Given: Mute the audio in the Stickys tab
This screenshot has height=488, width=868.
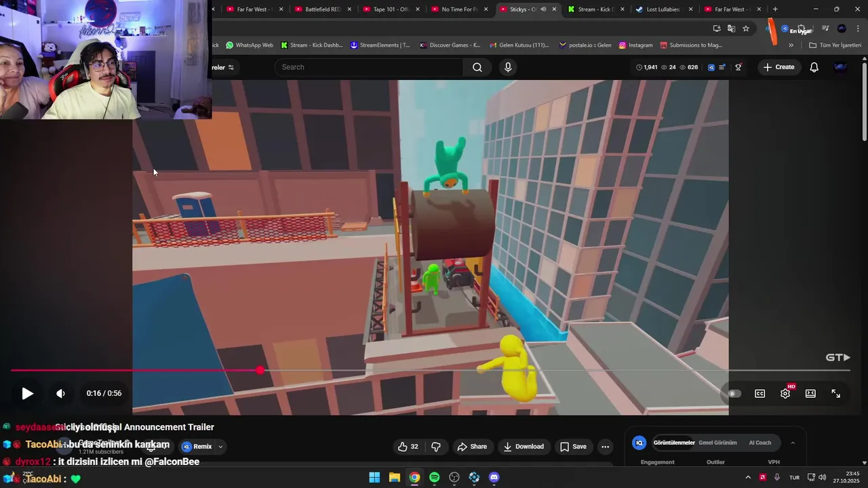Looking at the screenshot, I should tap(543, 9).
